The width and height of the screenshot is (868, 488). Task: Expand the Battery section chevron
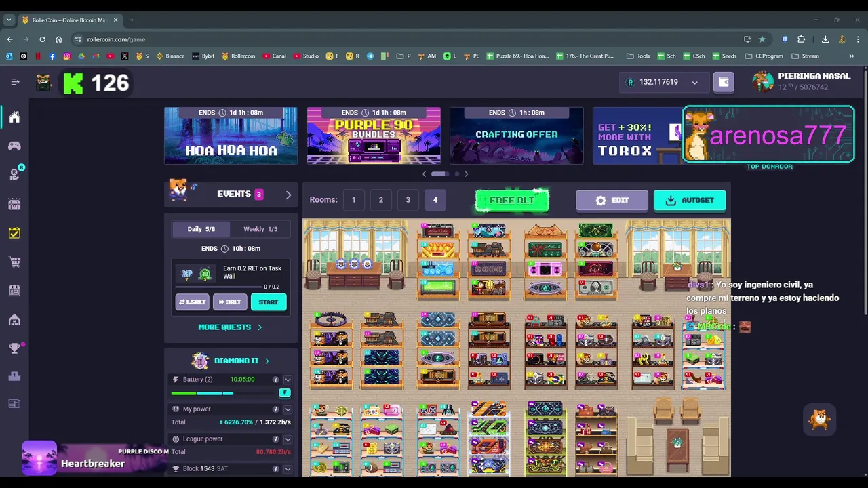[x=288, y=380]
